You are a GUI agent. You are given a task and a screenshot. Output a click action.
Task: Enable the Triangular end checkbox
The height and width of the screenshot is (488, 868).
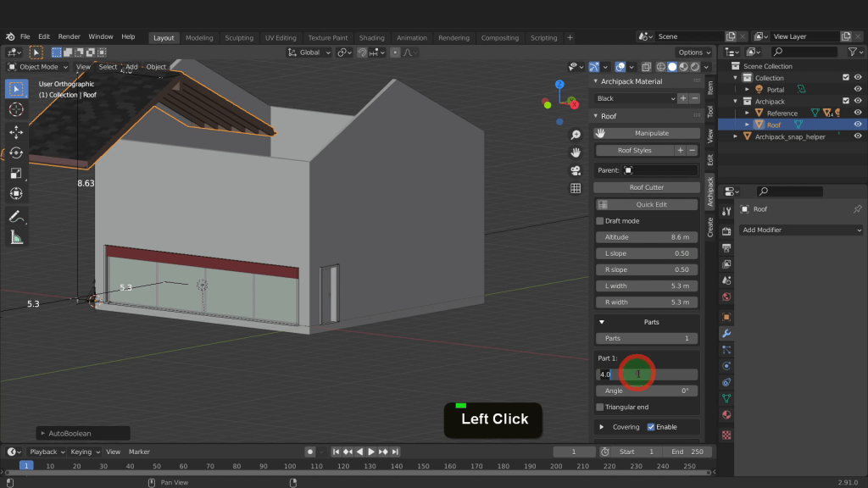(600, 408)
